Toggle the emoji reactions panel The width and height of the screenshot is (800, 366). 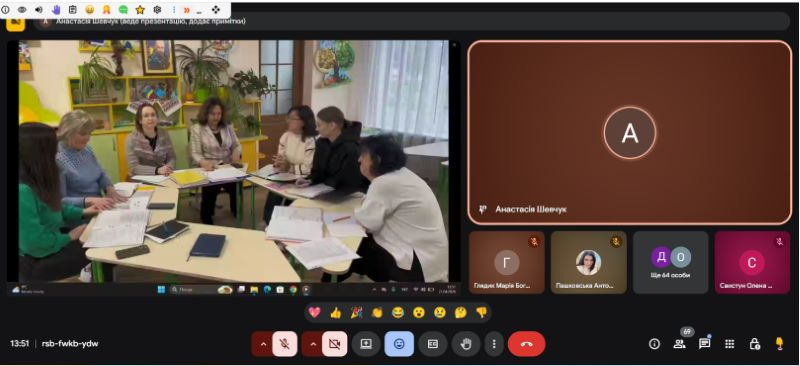pos(399,344)
